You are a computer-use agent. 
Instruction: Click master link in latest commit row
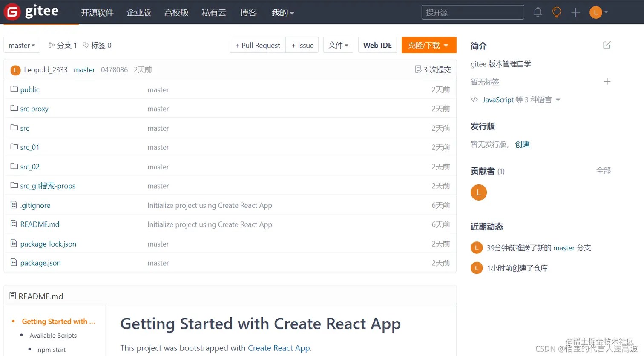click(x=84, y=70)
